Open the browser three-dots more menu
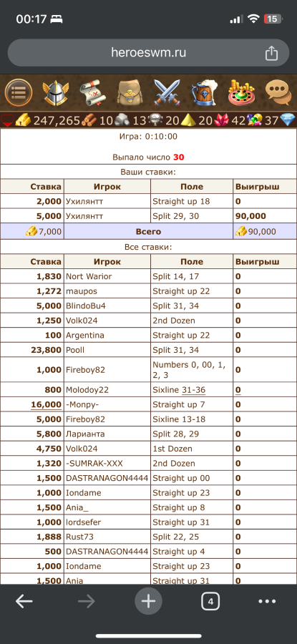This screenshot has height=644, width=297. [267, 602]
